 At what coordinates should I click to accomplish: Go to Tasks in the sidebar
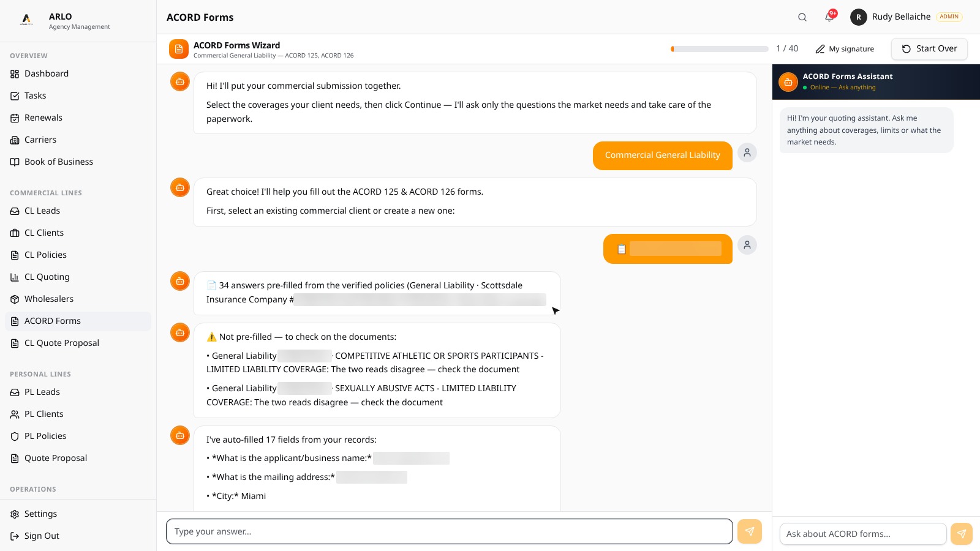tap(78, 96)
